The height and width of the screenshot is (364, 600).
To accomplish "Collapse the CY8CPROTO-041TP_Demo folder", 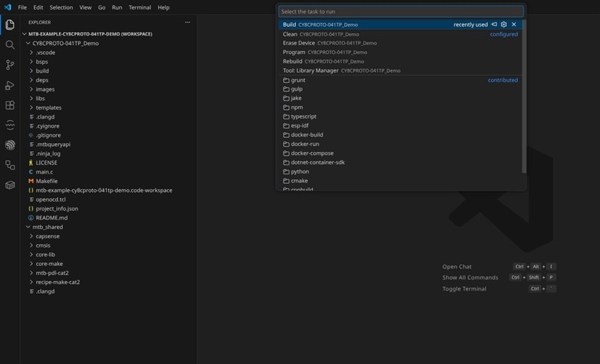I will coord(109,43).
